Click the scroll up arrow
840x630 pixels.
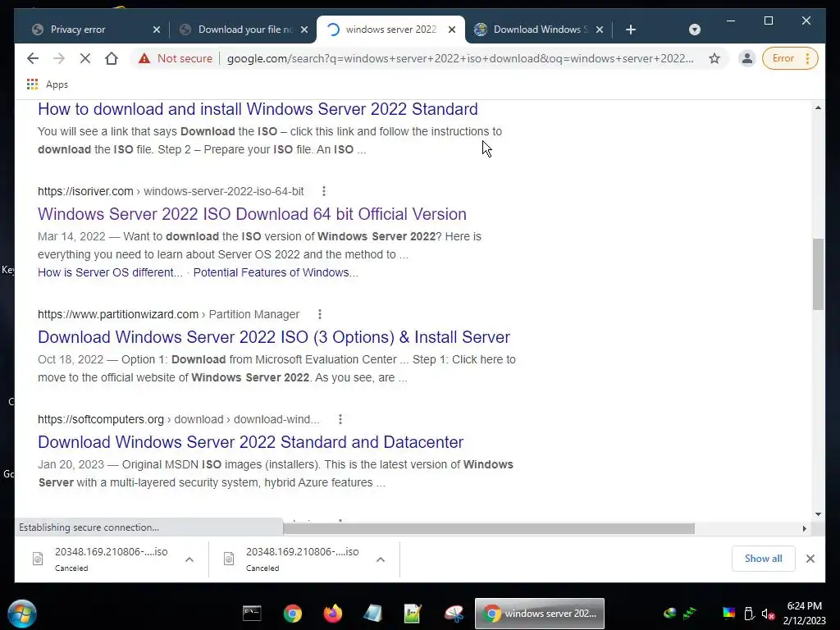pos(818,107)
